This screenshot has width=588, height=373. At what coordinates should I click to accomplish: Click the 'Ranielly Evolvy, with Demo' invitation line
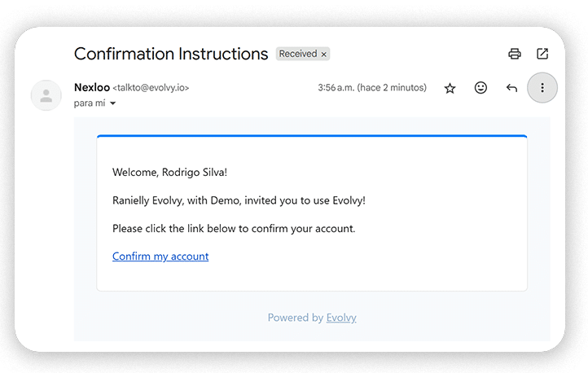pos(244,200)
